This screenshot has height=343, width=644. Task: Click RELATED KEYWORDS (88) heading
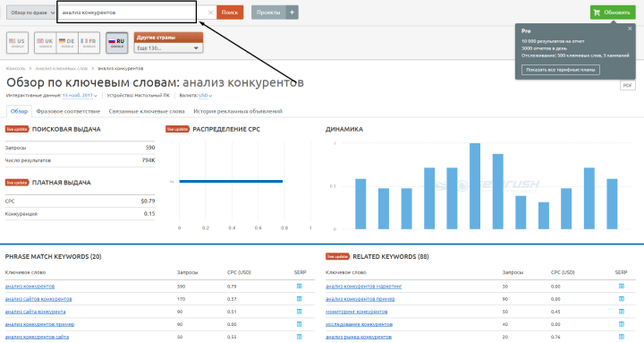point(391,257)
